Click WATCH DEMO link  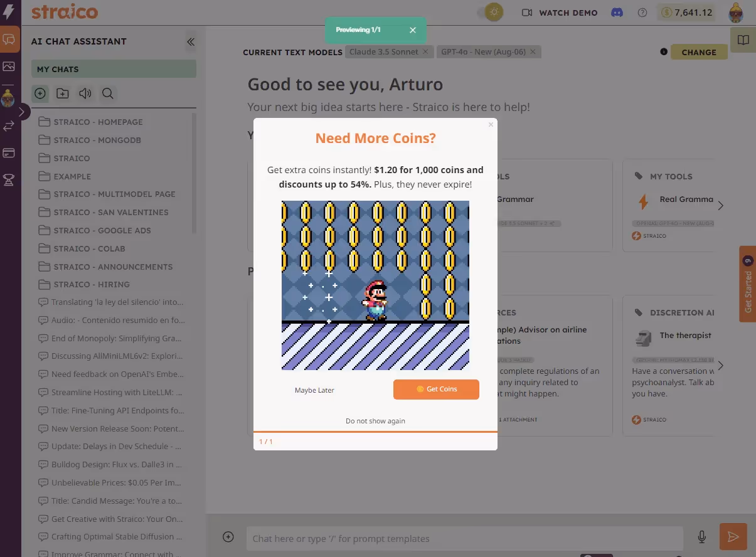[x=560, y=13]
